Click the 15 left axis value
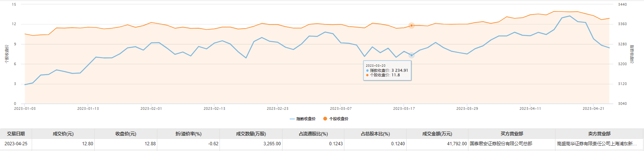 click(14, 5)
